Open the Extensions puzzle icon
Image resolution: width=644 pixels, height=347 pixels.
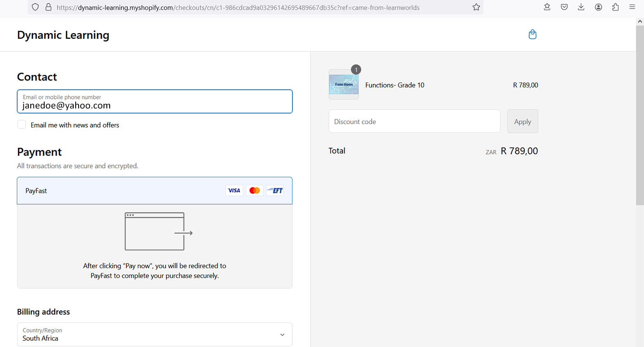(x=615, y=7)
